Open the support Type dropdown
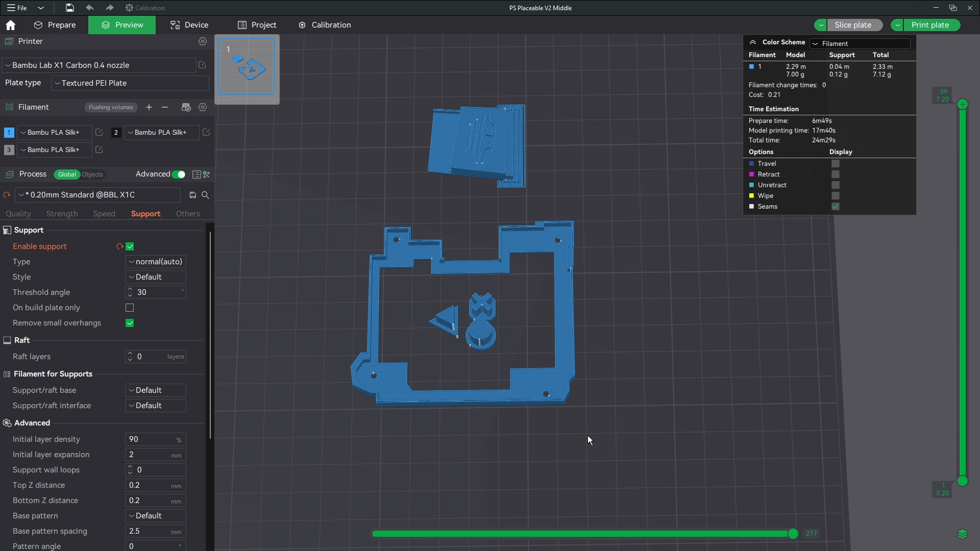980x551 pixels. point(156,262)
